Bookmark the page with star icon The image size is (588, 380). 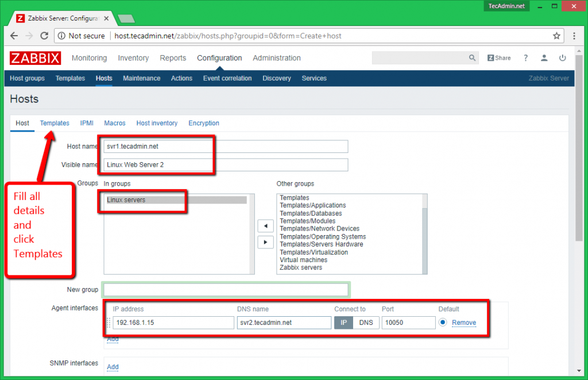pos(556,36)
